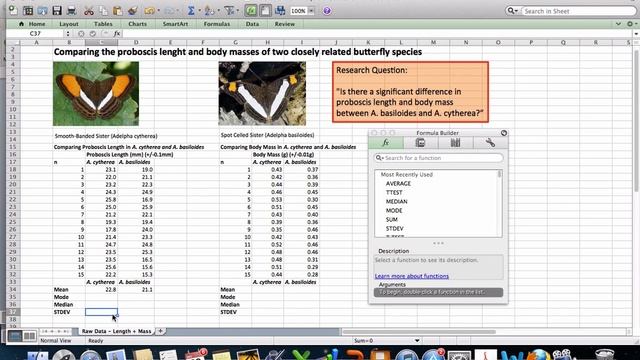
Task: Select MEDIAN in function list
Action: point(396,202)
